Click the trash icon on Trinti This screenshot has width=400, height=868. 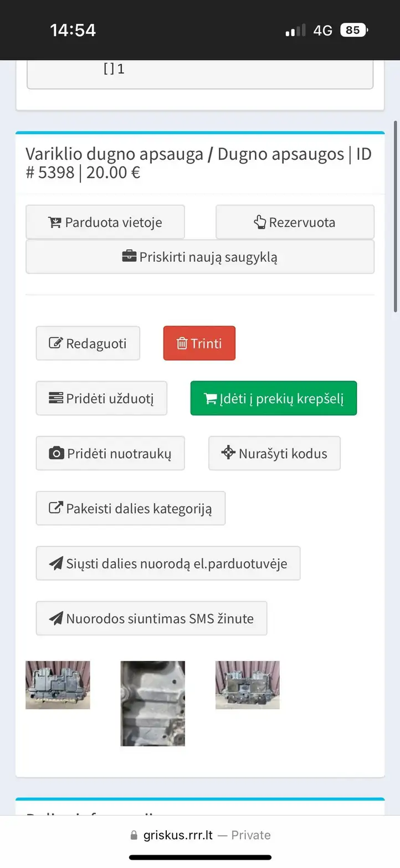click(x=182, y=343)
